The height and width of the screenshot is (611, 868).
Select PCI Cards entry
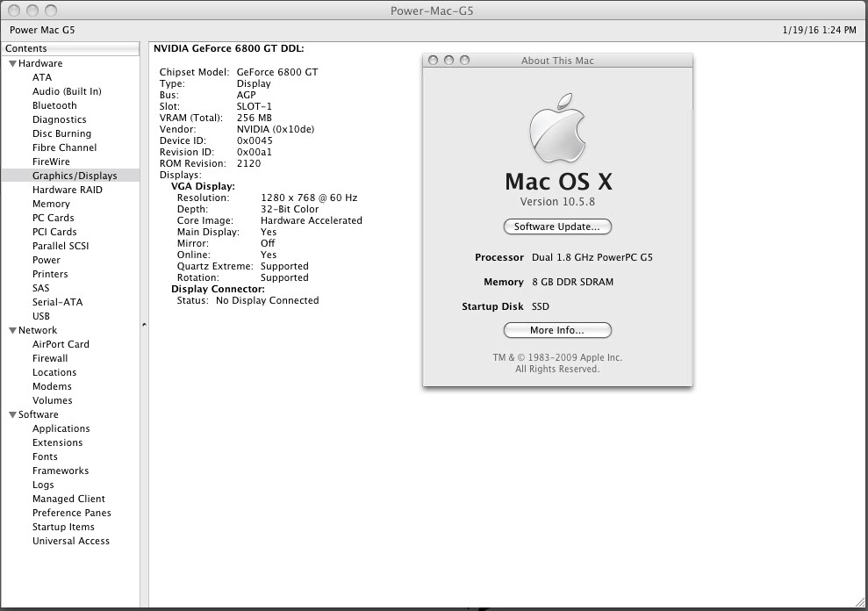[54, 232]
